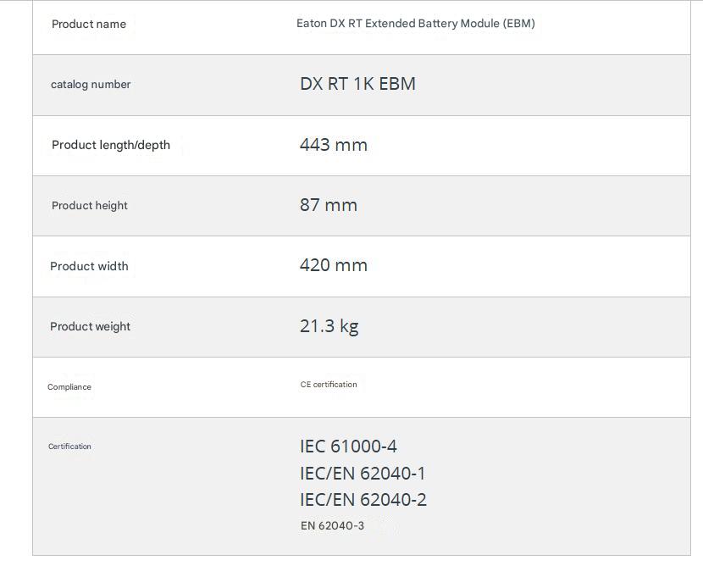
Task: Select the '420 mm' width value
Action: tap(333, 265)
